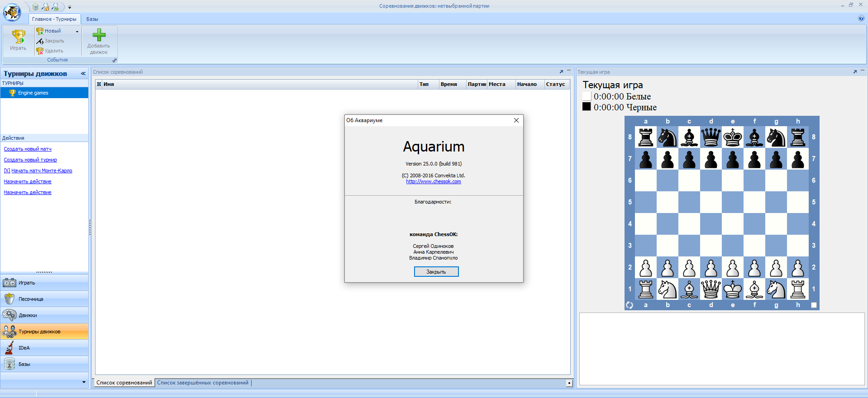Click the database icon in quick access toolbar
Screen dimensions: 868x398
coord(35,7)
